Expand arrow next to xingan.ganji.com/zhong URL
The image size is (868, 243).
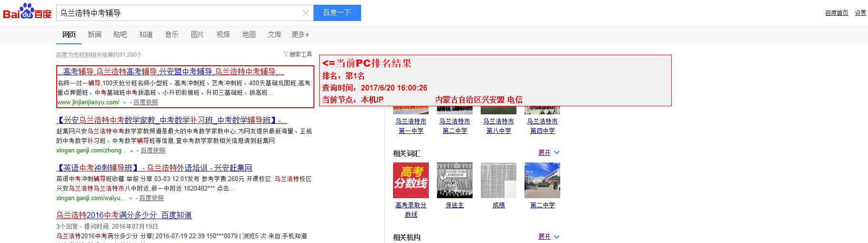[x=132, y=151]
